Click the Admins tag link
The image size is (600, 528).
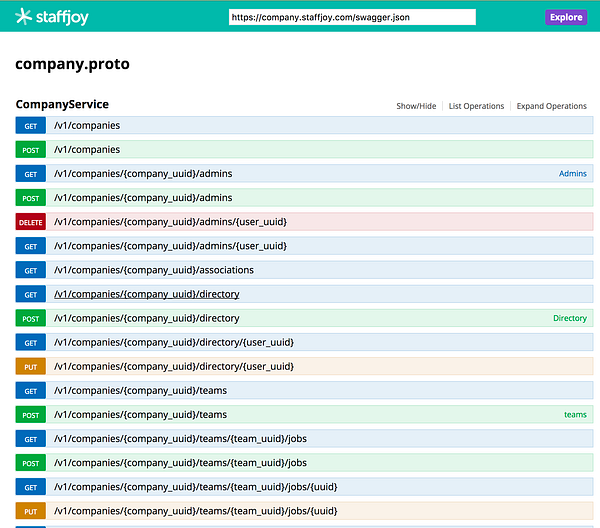click(572, 174)
